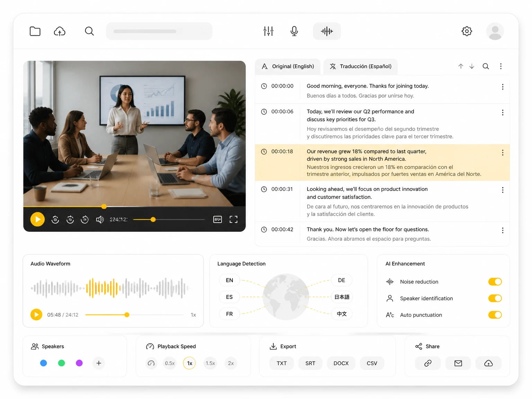532x399 pixels.
Task: Export transcript as DOCX
Action: coord(341,363)
